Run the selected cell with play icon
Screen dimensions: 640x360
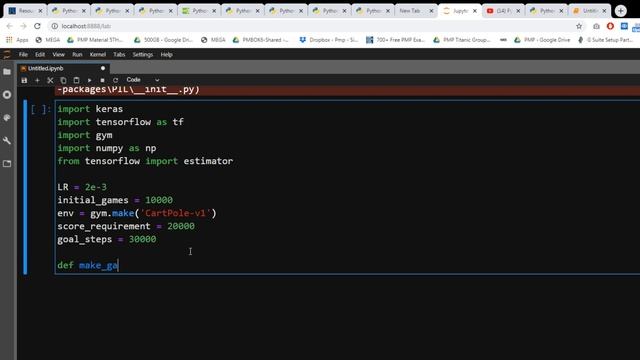point(89,80)
